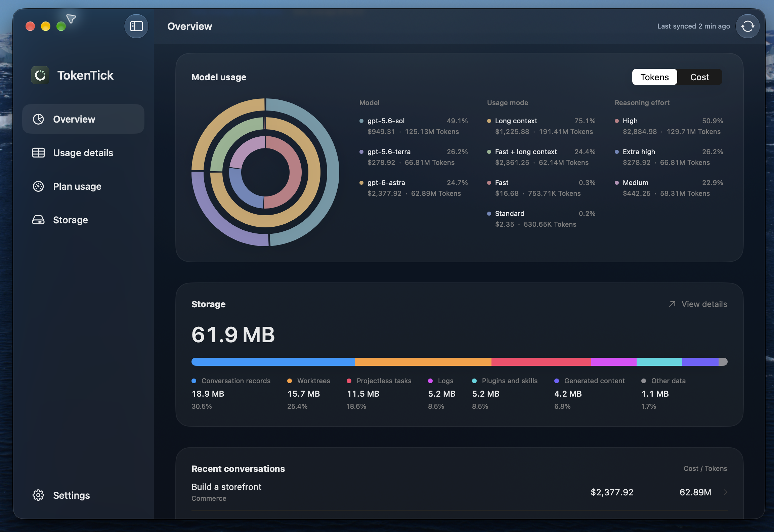The width and height of the screenshot is (774, 532).
Task: Click the magenta Logs bar segment
Action: tap(614, 362)
